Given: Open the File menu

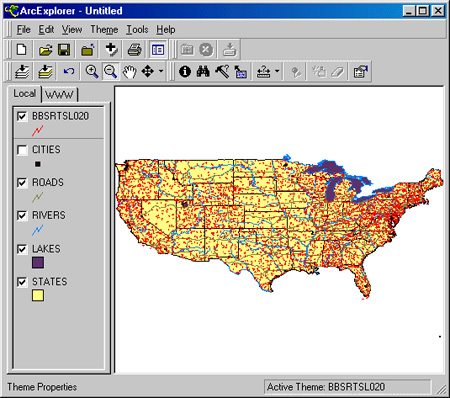Looking at the screenshot, I should pyautogui.click(x=24, y=30).
